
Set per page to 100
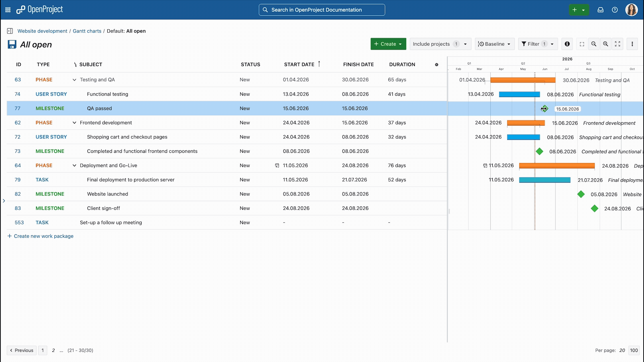point(634,350)
